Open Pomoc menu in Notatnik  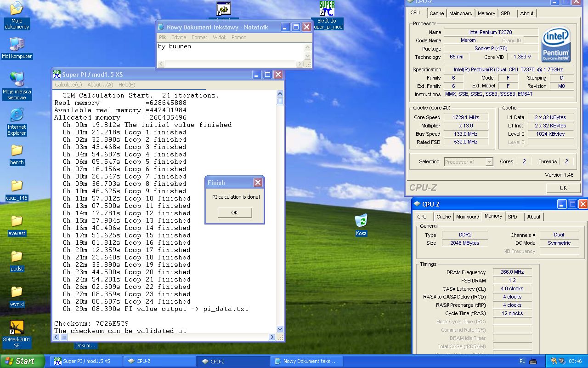point(239,37)
